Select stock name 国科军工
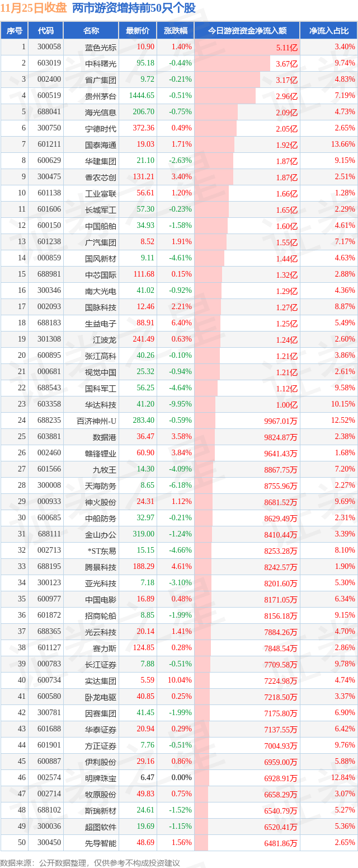This screenshot has height=868, width=358. pos(101,388)
